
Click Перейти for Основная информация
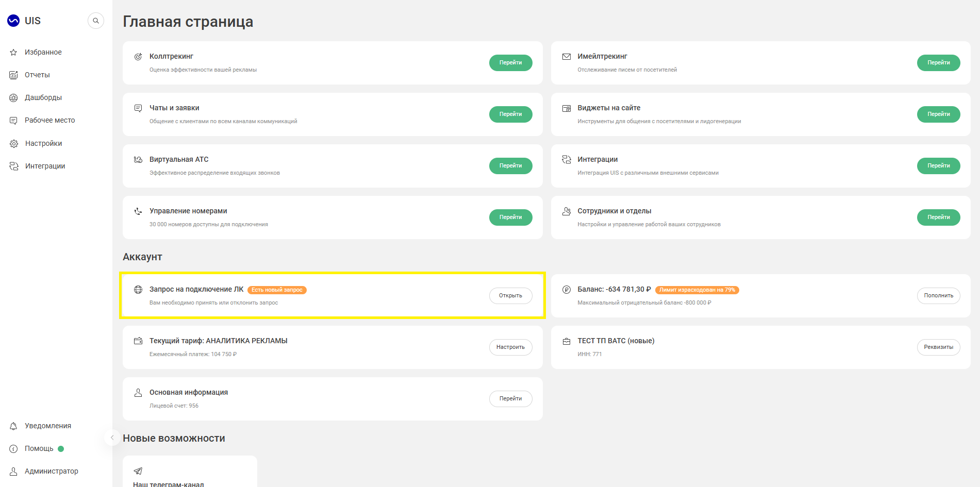[510, 399]
